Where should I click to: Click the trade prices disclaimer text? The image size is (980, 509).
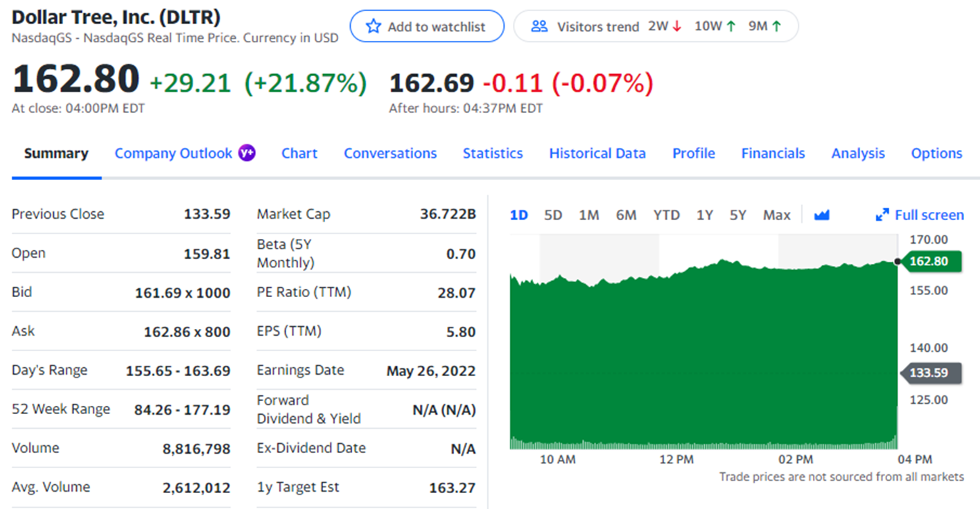(x=841, y=476)
